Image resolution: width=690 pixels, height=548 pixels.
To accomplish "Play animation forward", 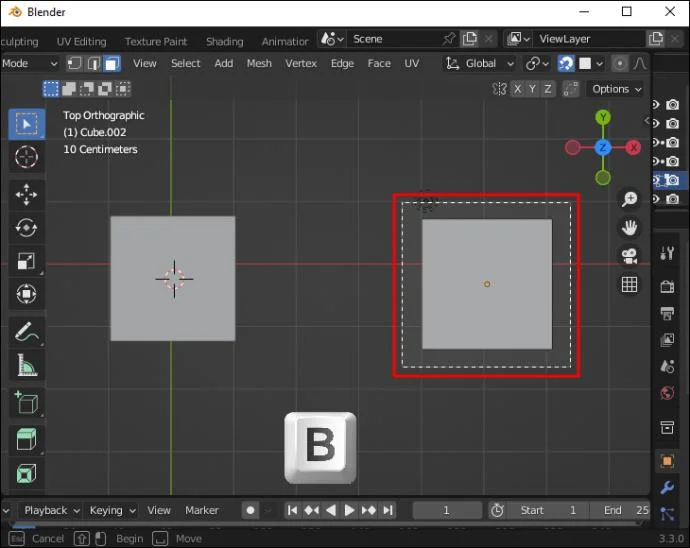I will (349, 511).
